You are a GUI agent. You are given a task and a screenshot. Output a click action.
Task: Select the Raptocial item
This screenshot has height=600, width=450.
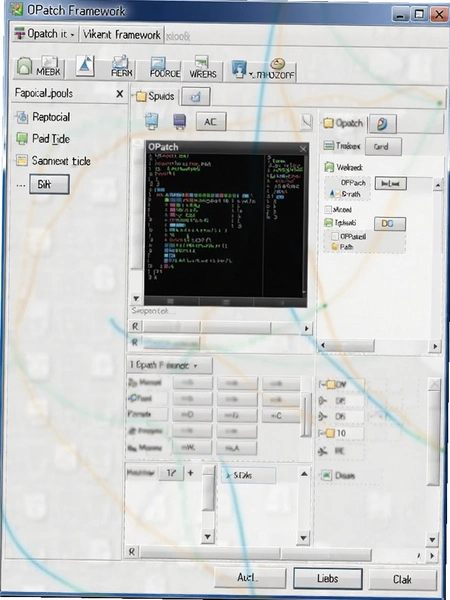point(43,117)
